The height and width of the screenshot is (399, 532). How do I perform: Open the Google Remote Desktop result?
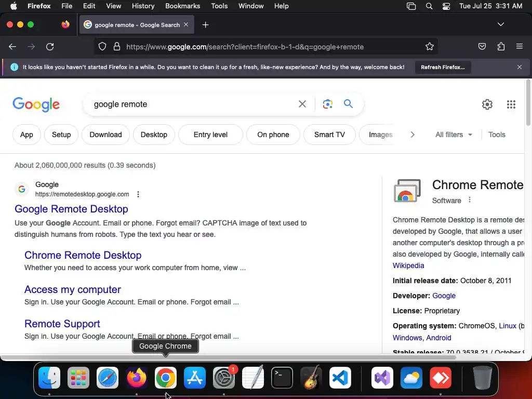pyautogui.click(x=71, y=209)
